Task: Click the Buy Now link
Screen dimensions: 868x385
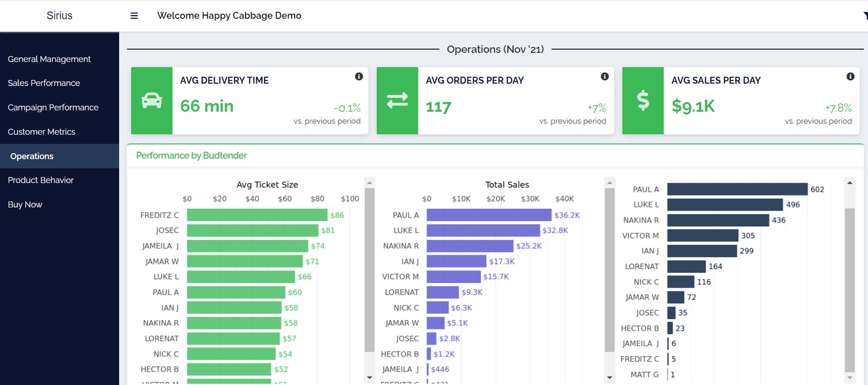Action: pyautogui.click(x=25, y=204)
